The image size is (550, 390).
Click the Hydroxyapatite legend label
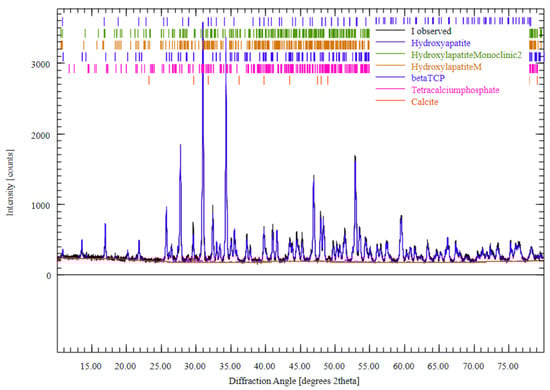[441, 43]
